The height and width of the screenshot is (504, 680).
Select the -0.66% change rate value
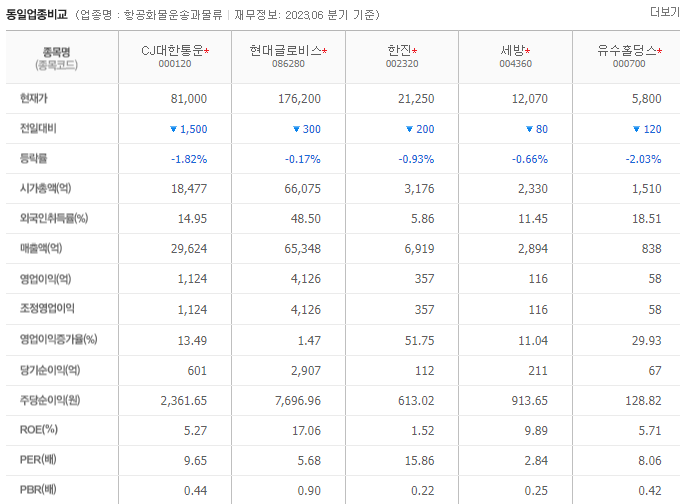tap(530, 159)
